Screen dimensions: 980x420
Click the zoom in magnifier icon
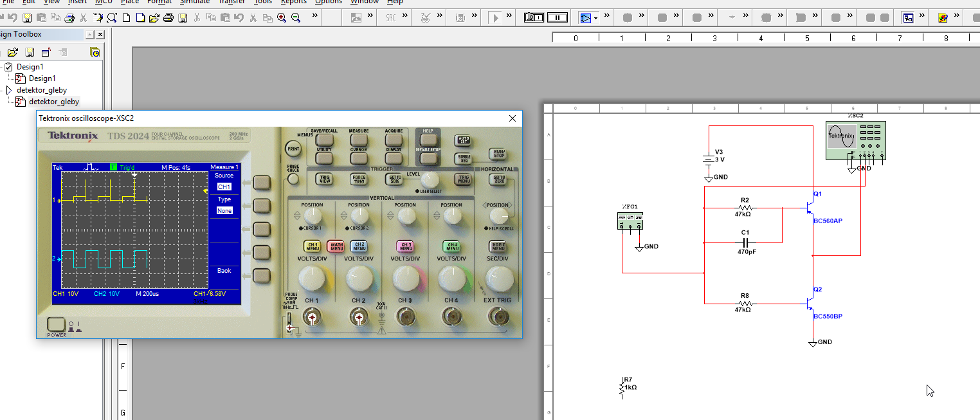282,18
